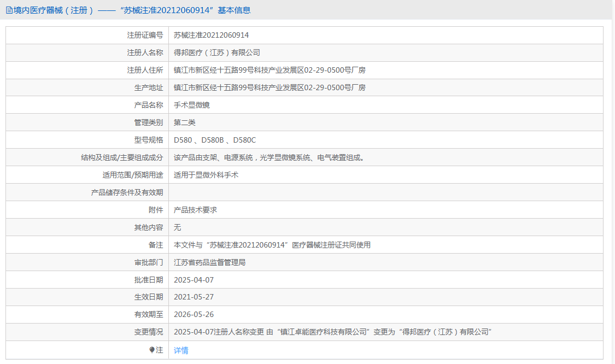Click the structure description starting 该产品由支架
The width and height of the screenshot is (615, 364).
270,158
